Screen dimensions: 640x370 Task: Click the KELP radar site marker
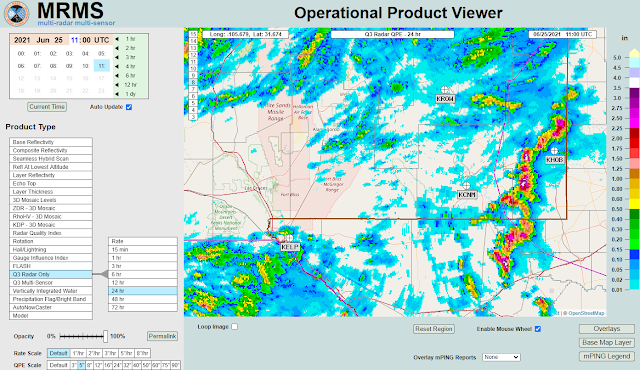tap(289, 238)
